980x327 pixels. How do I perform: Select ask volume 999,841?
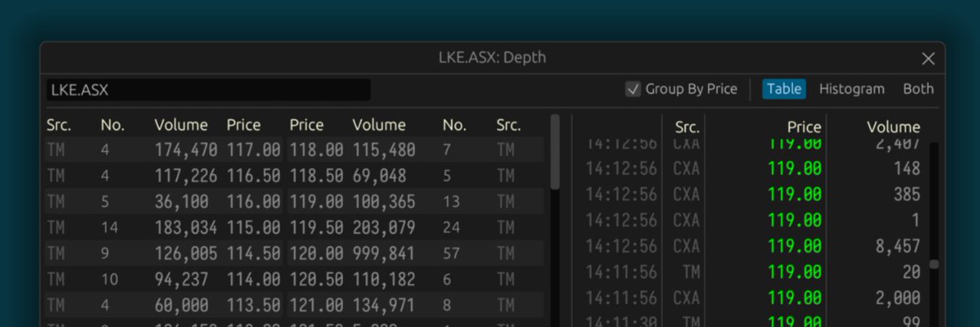coord(384,253)
